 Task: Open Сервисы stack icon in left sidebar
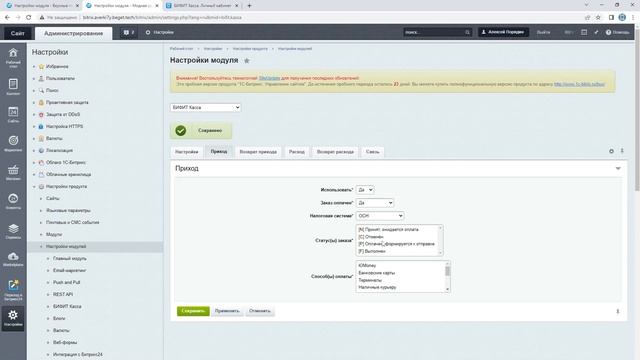pyautogui.click(x=13, y=231)
